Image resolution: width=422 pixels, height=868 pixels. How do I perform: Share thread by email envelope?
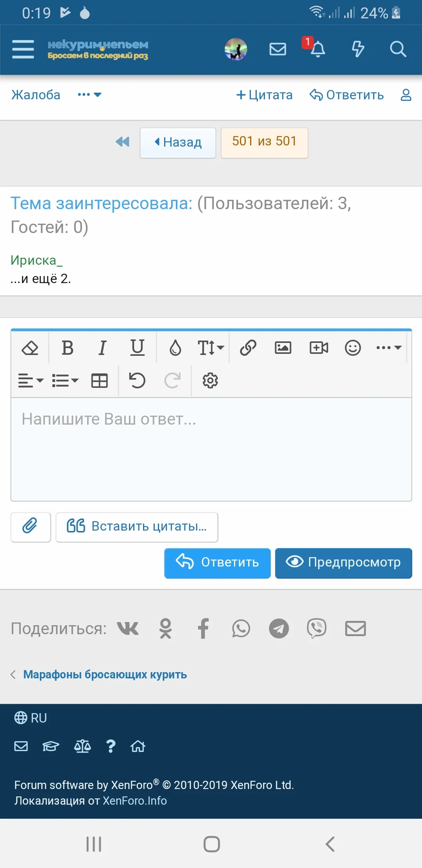(x=356, y=629)
